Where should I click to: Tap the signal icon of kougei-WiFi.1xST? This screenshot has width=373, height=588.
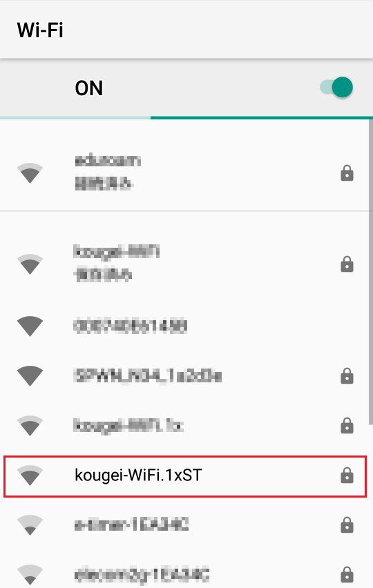[30, 476]
